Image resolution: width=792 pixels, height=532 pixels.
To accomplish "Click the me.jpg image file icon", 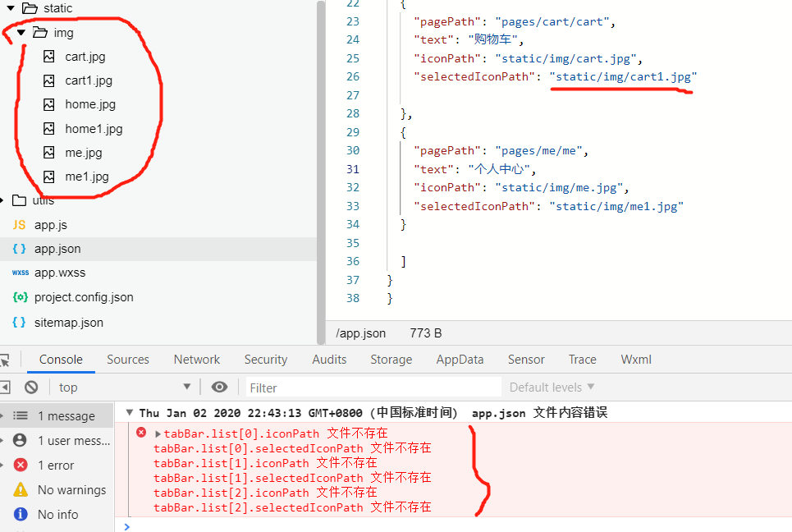I will 49,153.
